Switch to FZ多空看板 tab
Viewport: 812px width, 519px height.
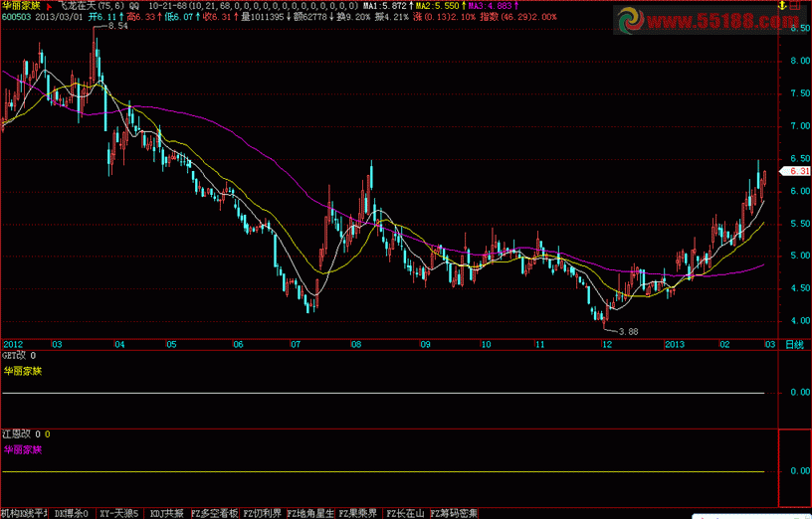click(213, 513)
